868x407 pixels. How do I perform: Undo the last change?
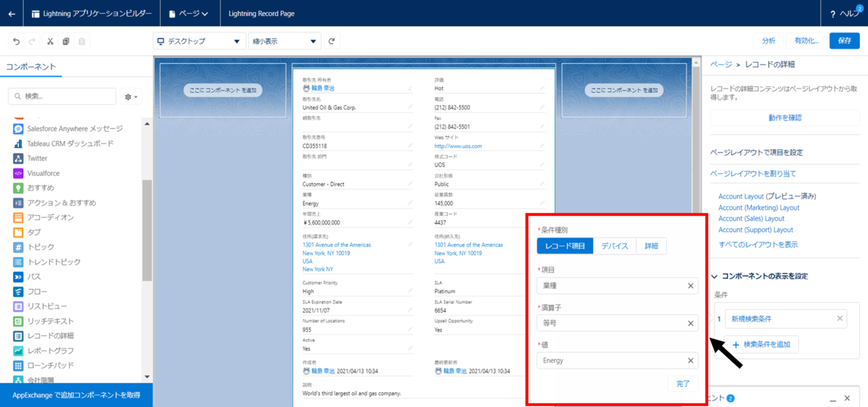16,41
